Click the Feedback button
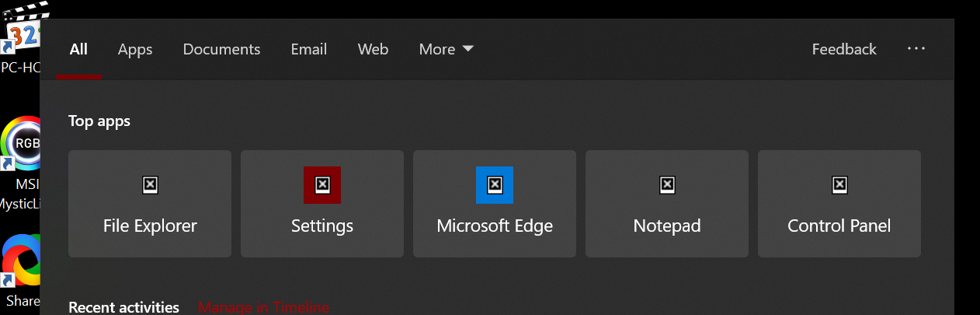 (844, 49)
